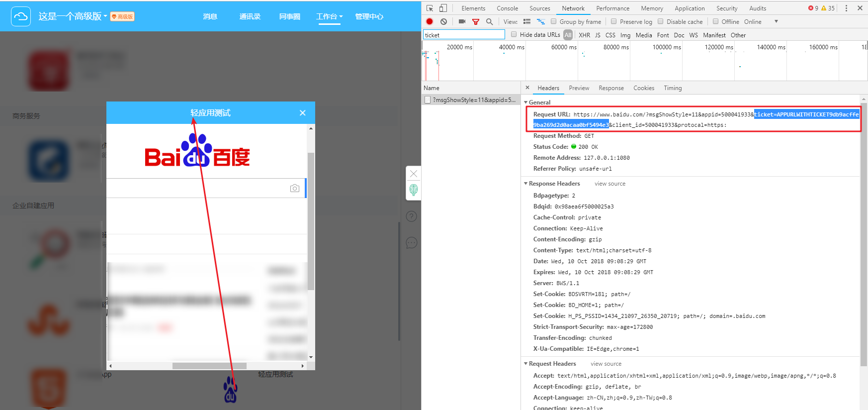Expand the 工作台 dropdown menu
868x410 pixels.
(329, 16)
